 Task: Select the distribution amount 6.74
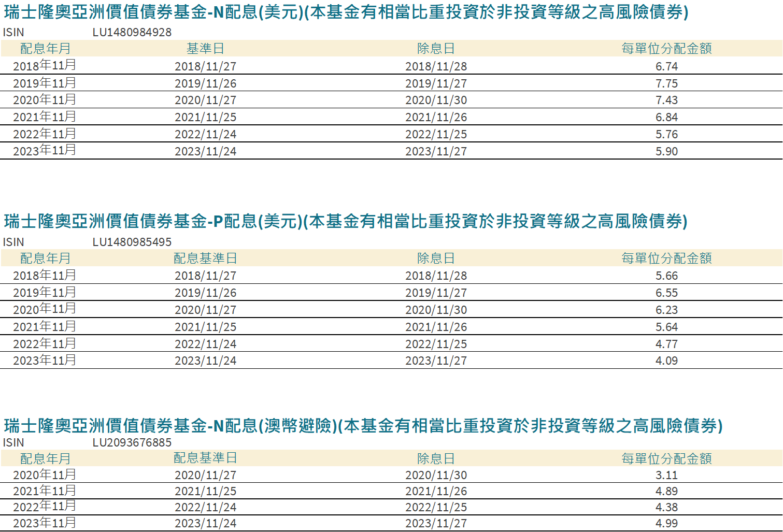click(x=666, y=66)
